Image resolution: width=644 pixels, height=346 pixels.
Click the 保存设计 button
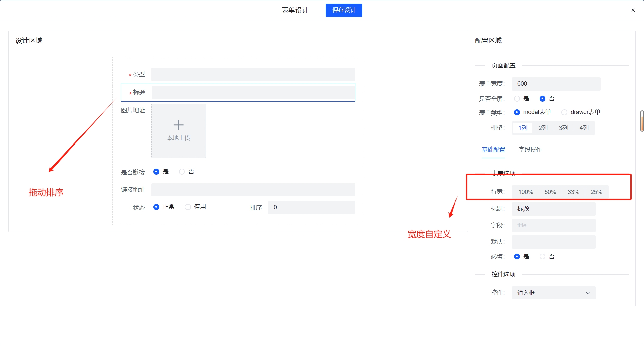343,10
